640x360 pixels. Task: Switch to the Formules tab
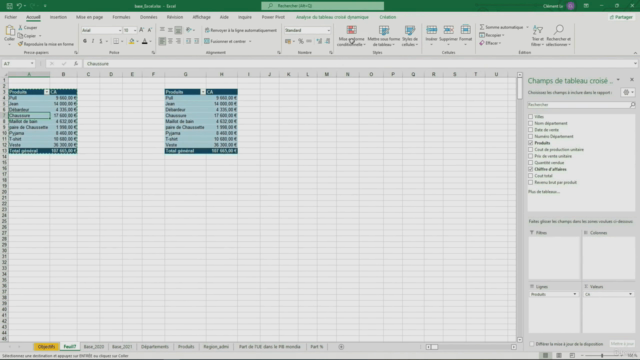coord(121,17)
